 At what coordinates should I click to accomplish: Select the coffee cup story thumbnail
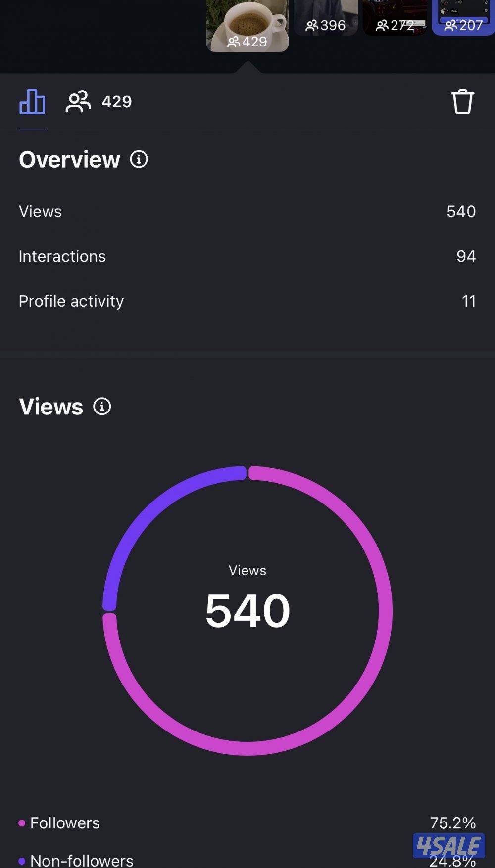pyautogui.click(x=247, y=25)
